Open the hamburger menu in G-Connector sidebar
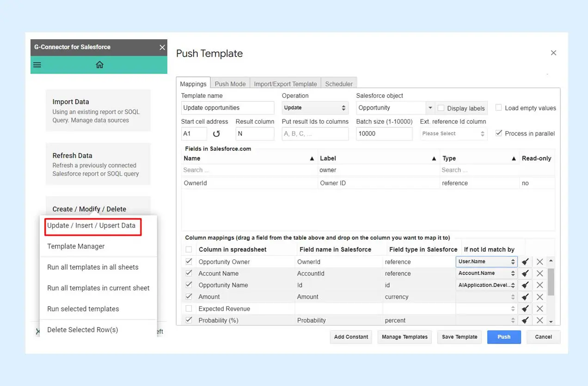This screenshot has width=588, height=386. coord(37,65)
